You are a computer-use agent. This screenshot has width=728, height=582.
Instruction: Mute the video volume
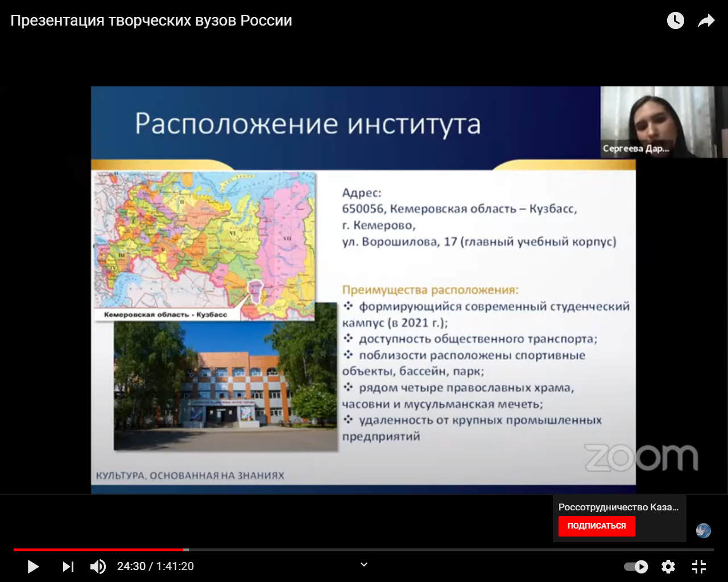(98, 567)
